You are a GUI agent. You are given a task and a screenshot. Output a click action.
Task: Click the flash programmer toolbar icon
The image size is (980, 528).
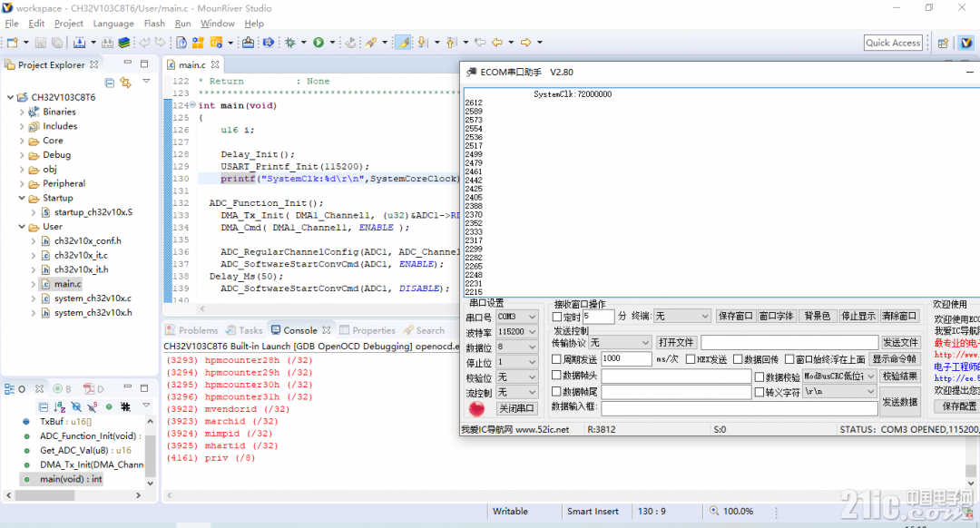coord(248,43)
